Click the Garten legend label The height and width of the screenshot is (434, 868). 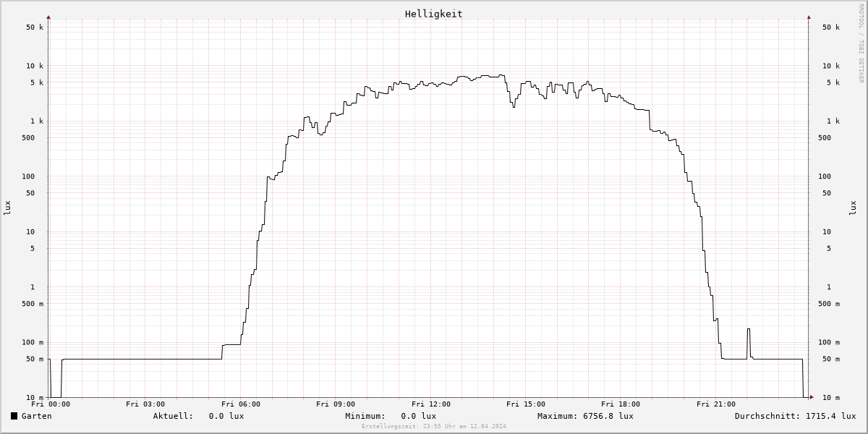pos(37,416)
